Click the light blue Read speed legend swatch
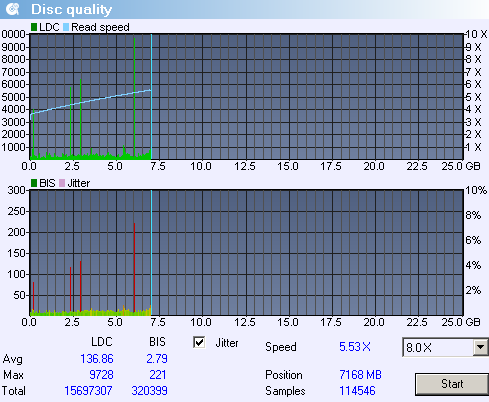 (66, 27)
